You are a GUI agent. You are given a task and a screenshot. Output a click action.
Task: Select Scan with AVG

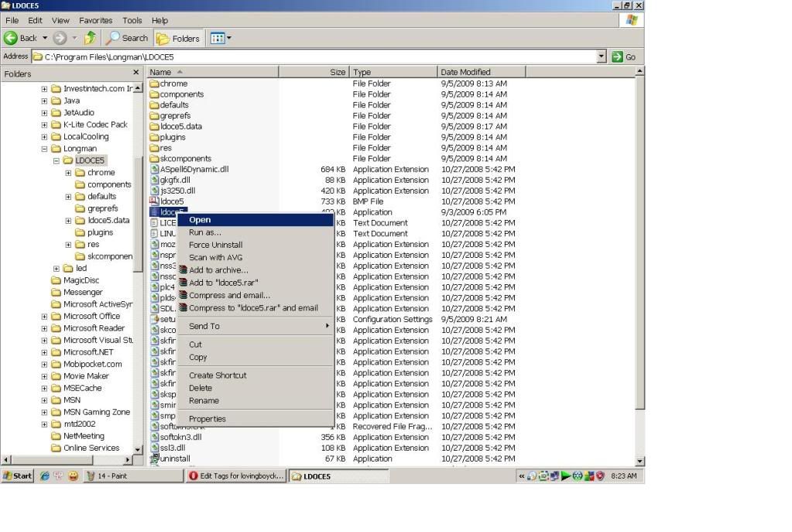click(x=255, y=257)
